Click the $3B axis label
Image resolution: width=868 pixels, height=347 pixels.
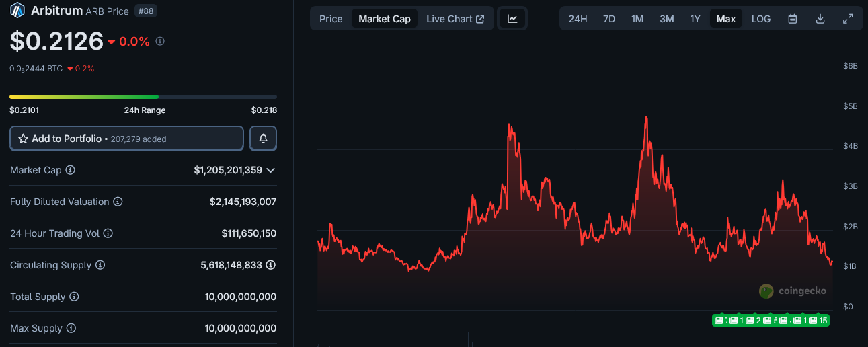pyautogui.click(x=850, y=186)
